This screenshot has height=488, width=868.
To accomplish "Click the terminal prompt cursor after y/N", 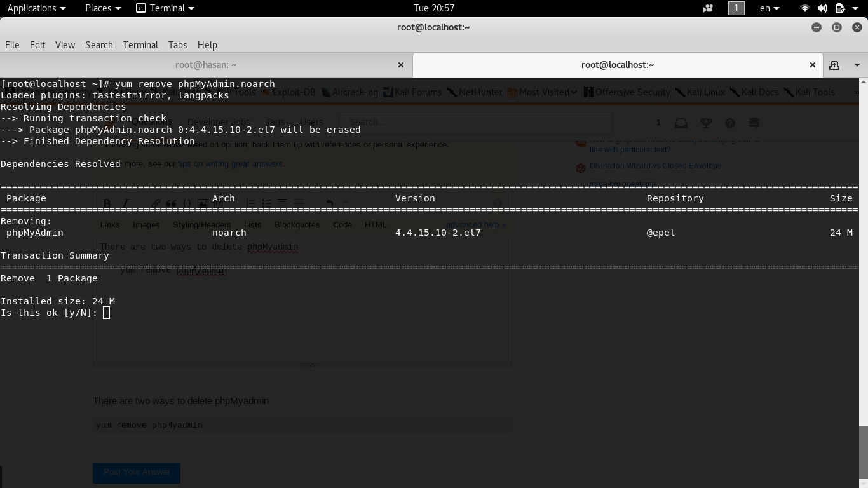I will pyautogui.click(x=106, y=313).
